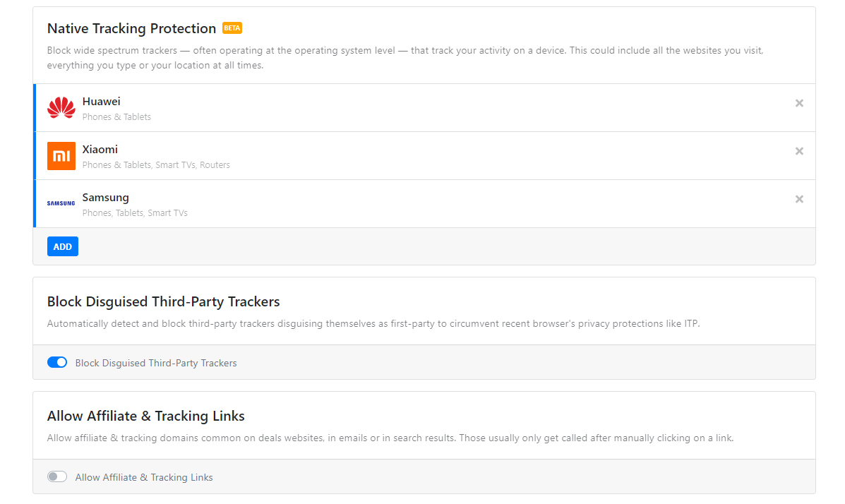Select the Xiaomi row name
The width and height of the screenshot is (845, 504).
[x=100, y=150]
